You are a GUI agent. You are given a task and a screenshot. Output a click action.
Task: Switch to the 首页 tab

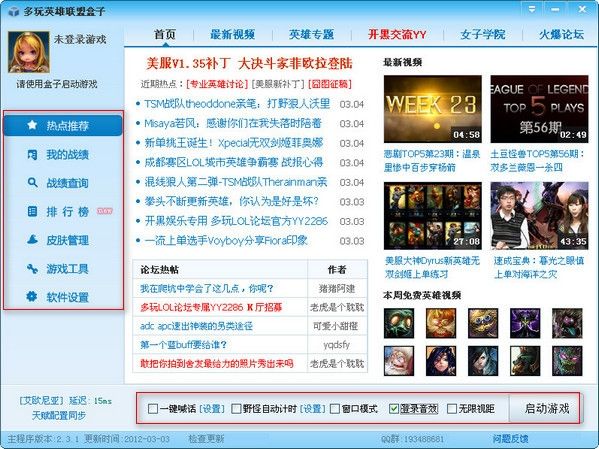[165, 34]
